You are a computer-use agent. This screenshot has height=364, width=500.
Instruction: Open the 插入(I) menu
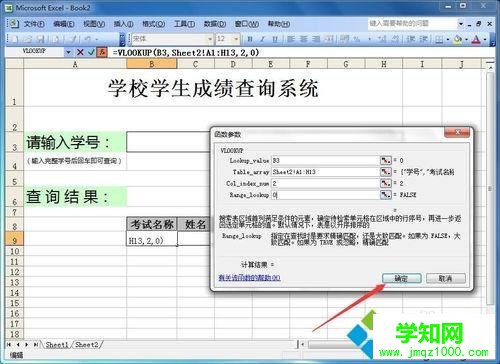(123, 24)
